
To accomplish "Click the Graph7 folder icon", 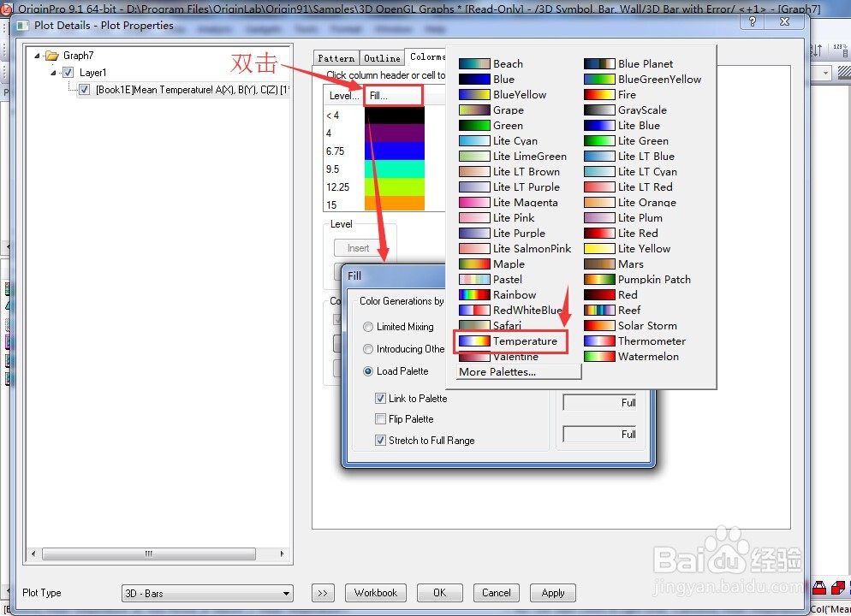I will tap(52, 56).
